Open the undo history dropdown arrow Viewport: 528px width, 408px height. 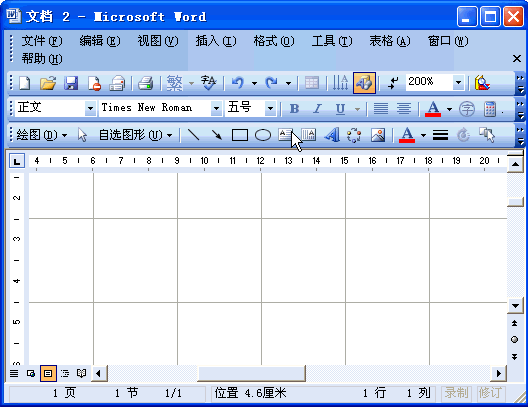click(255, 83)
